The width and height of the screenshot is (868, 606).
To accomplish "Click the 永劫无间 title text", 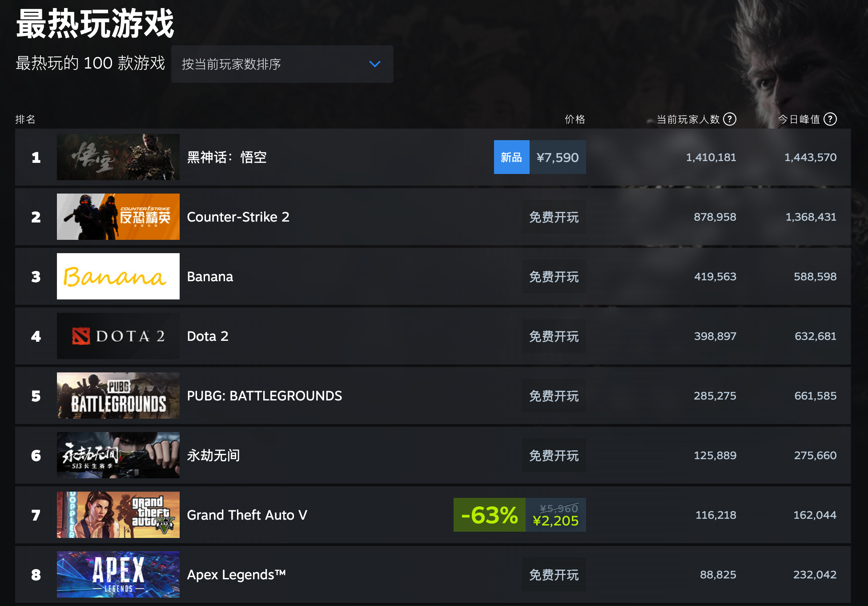I will coord(213,455).
